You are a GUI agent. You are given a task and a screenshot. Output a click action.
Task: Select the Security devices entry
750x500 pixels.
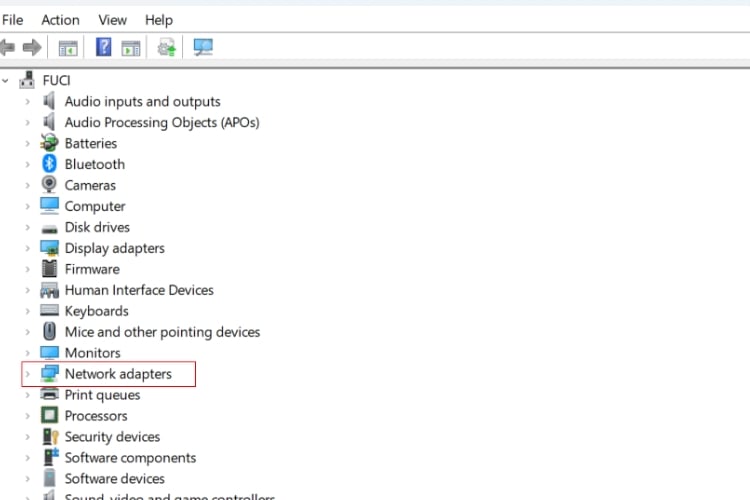[112, 437]
